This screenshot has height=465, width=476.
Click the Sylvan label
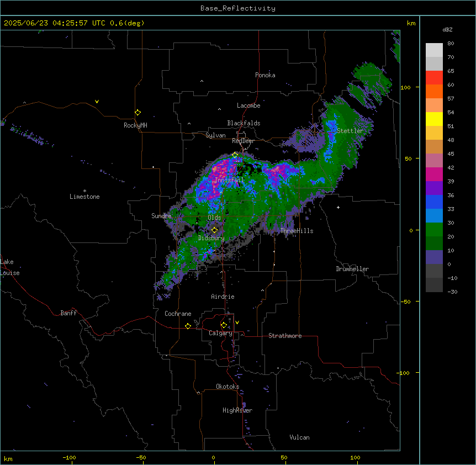[x=215, y=135]
